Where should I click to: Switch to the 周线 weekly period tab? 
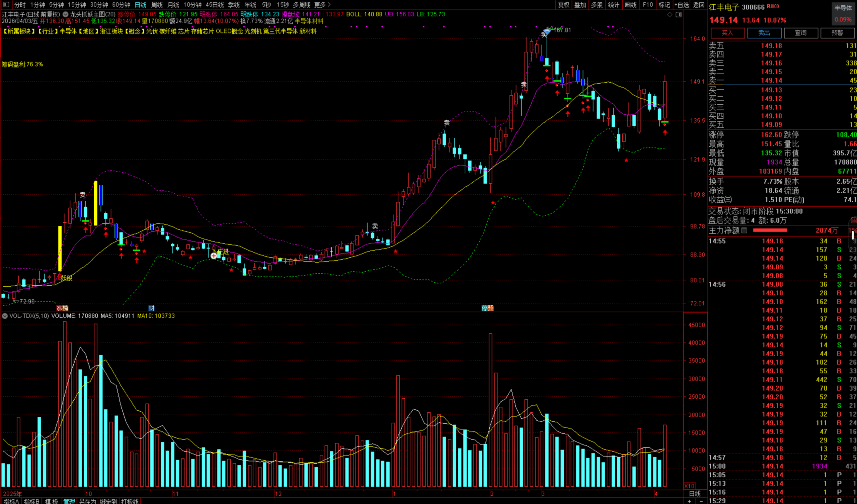tap(157, 5)
